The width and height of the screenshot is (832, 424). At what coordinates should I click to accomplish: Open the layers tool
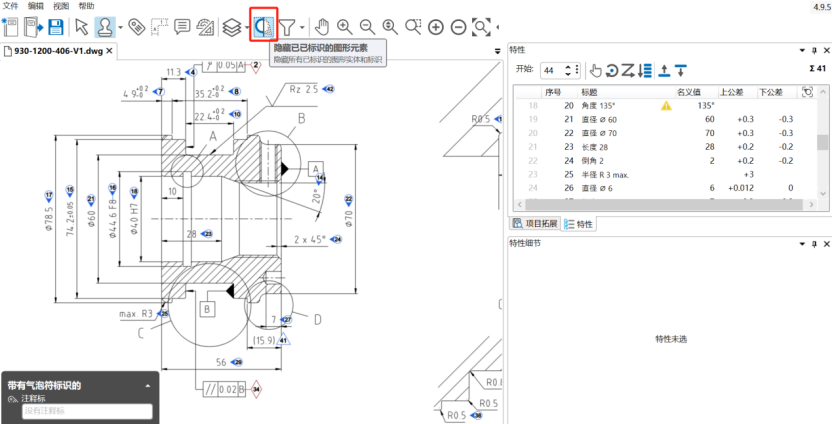(x=230, y=27)
